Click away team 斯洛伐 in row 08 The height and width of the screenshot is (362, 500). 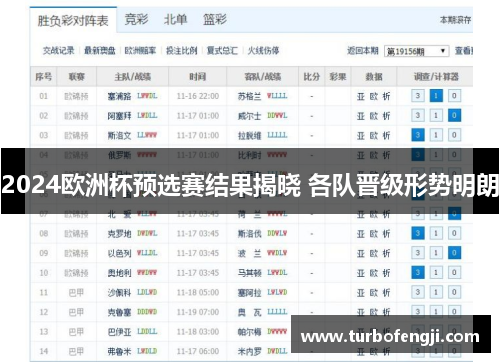[x=249, y=234]
